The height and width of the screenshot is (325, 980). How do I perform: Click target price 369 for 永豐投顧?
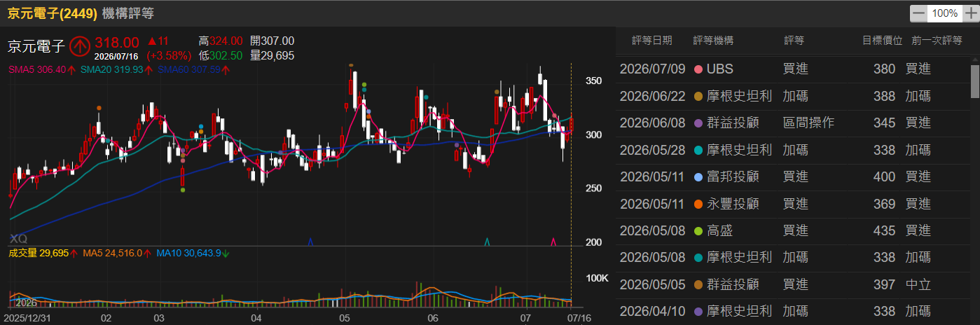point(884,204)
